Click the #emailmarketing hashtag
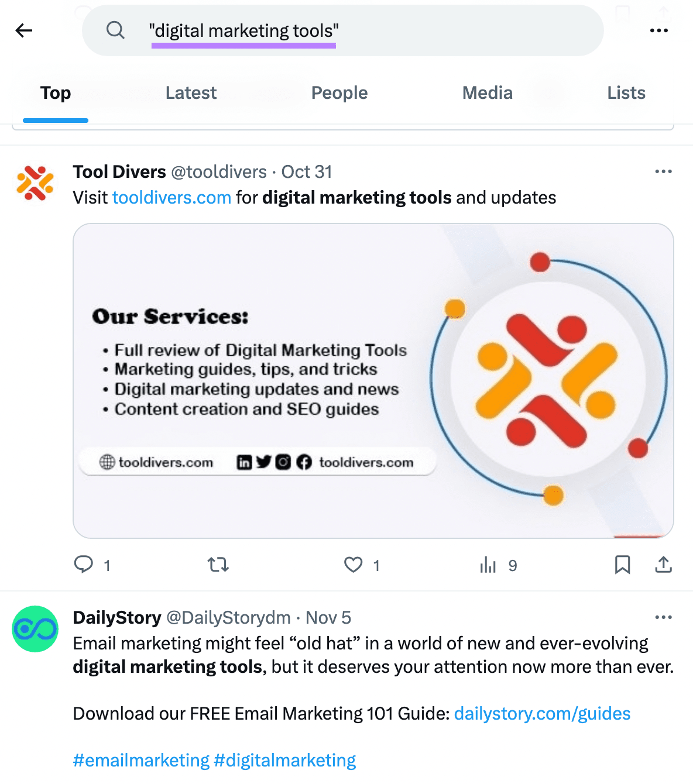 (140, 759)
